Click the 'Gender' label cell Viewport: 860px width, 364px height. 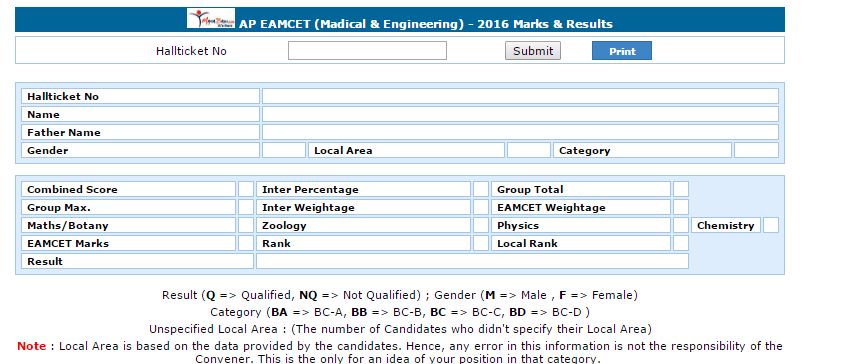point(140,151)
